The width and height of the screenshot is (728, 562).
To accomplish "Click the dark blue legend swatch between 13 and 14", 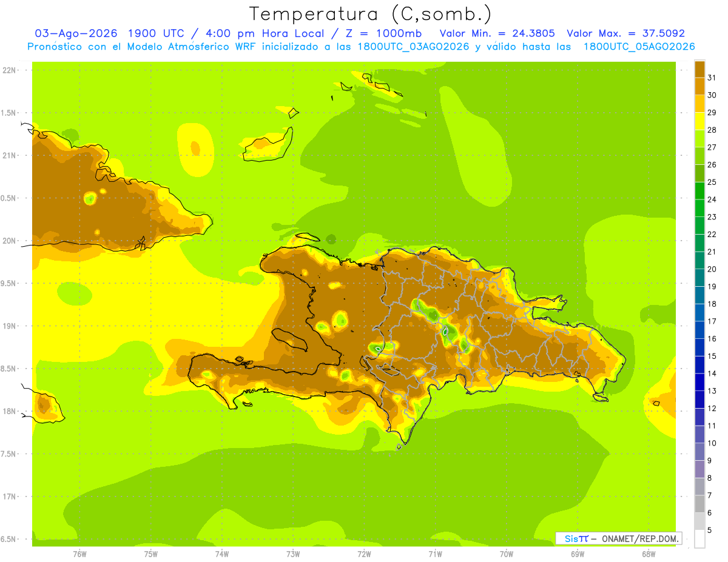I will coord(699,382).
